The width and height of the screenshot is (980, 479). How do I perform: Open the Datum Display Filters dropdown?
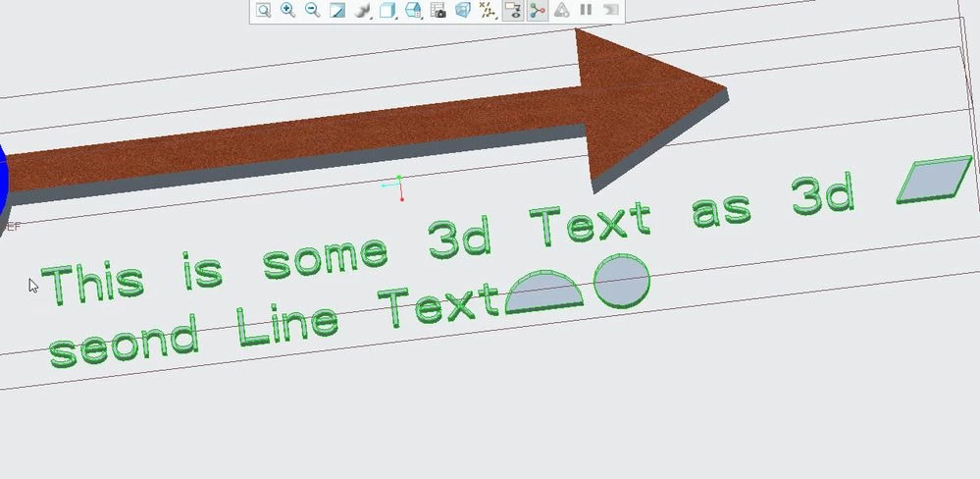tap(488, 10)
